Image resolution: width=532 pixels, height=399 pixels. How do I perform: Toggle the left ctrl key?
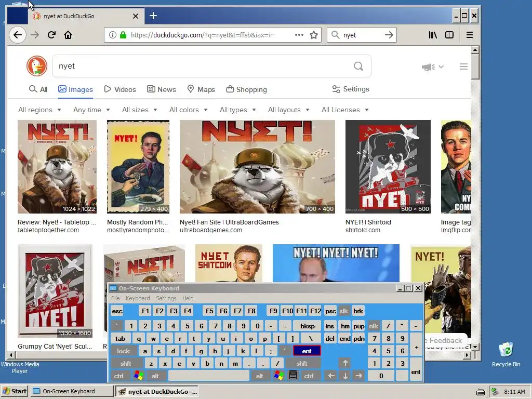pyautogui.click(x=119, y=376)
